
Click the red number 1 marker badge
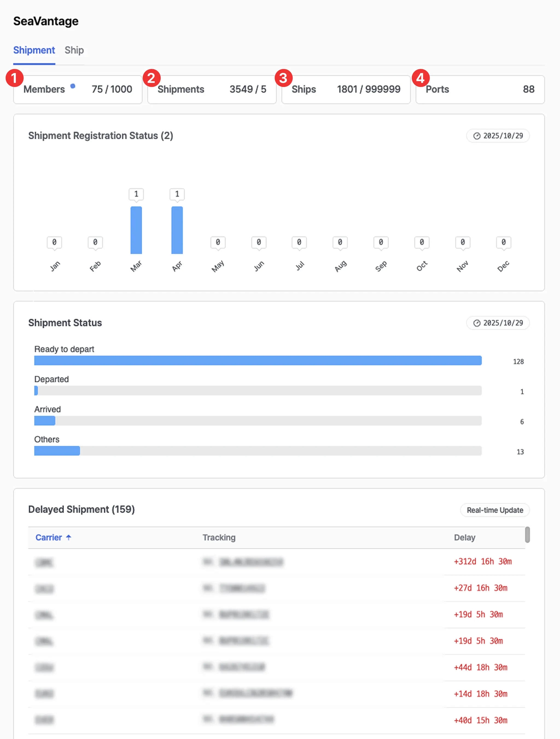tap(14, 78)
